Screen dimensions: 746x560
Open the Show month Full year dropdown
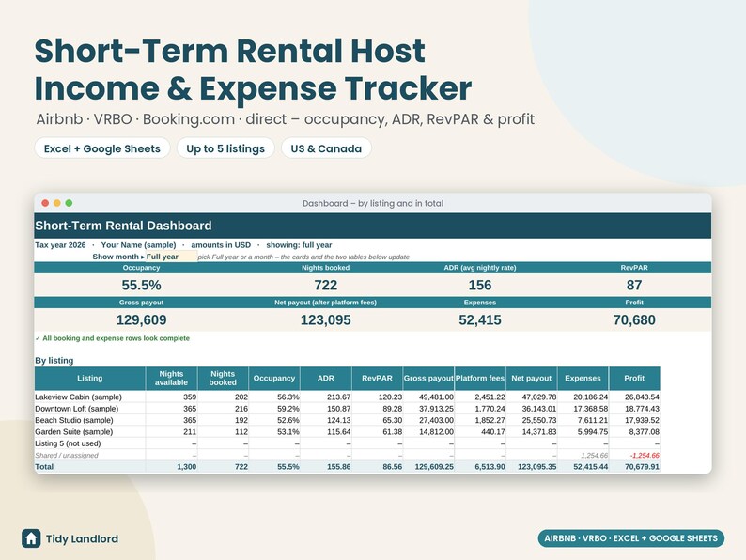171,257
